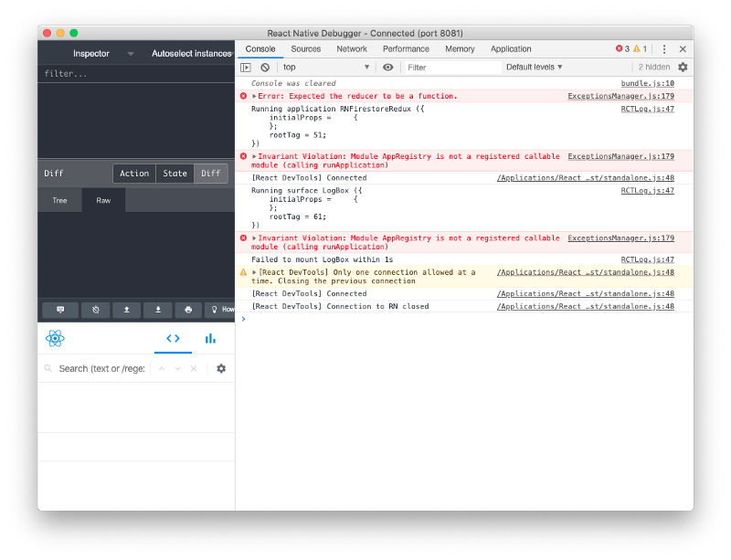Image resolution: width=731 pixels, height=560 pixels.
Task: Open a live expression with the eye icon
Action: (x=387, y=67)
